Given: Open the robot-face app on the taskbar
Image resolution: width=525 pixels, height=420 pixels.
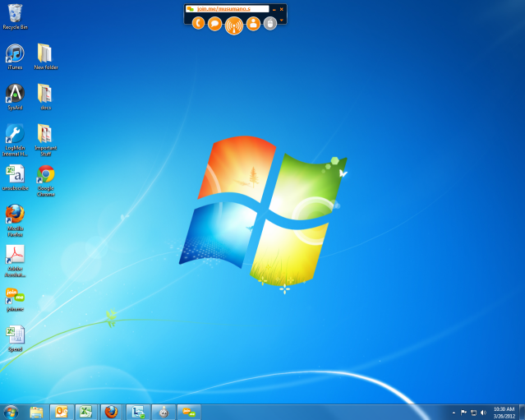Looking at the screenshot, I should (163, 412).
